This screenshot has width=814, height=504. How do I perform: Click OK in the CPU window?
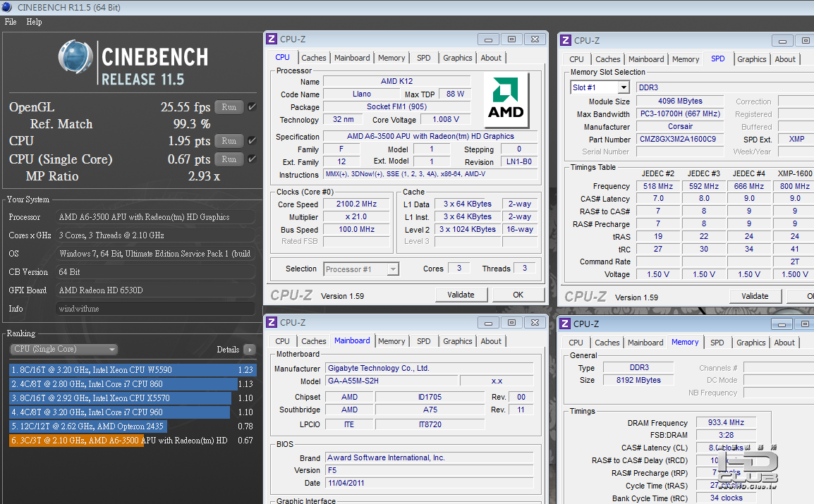pyautogui.click(x=518, y=295)
